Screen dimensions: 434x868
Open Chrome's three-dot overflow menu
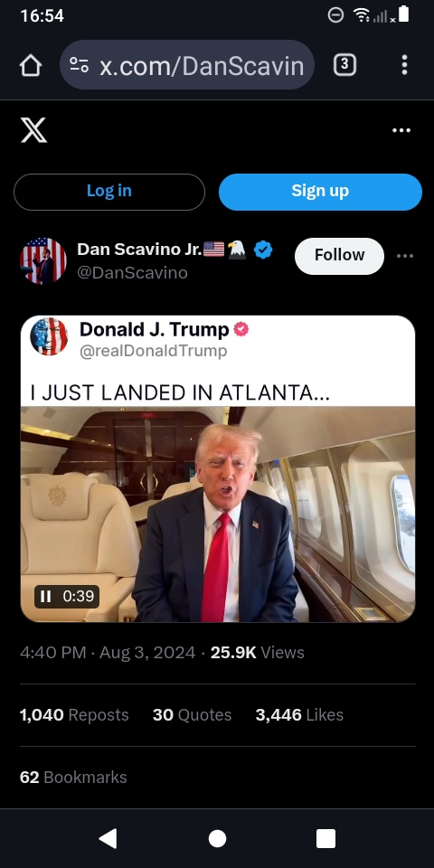click(405, 65)
